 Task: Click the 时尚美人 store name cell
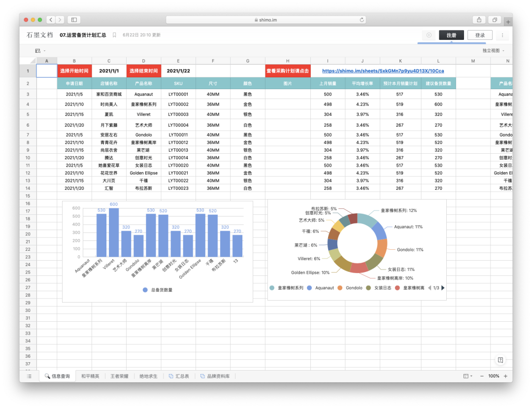[109, 104]
